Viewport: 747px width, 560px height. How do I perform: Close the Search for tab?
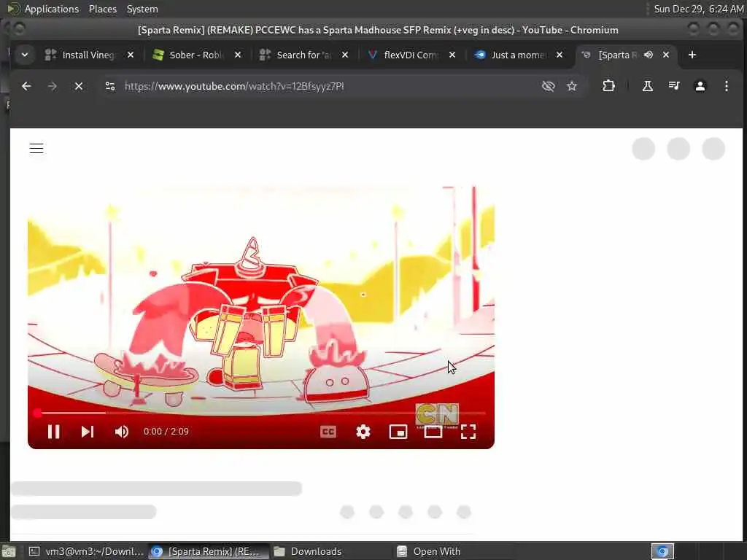(345, 55)
